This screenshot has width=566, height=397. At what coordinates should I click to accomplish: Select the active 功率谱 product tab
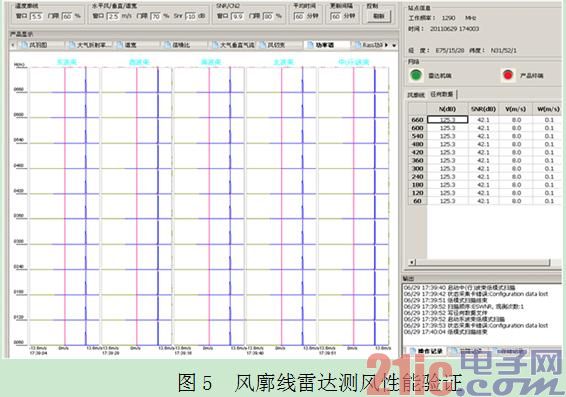pos(327,45)
